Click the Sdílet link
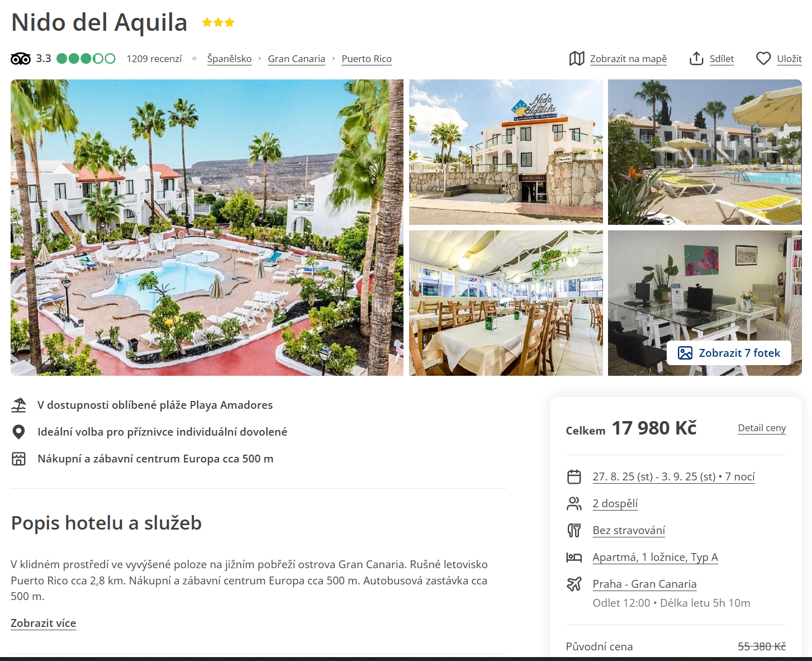The image size is (812, 661). click(721, 59)
